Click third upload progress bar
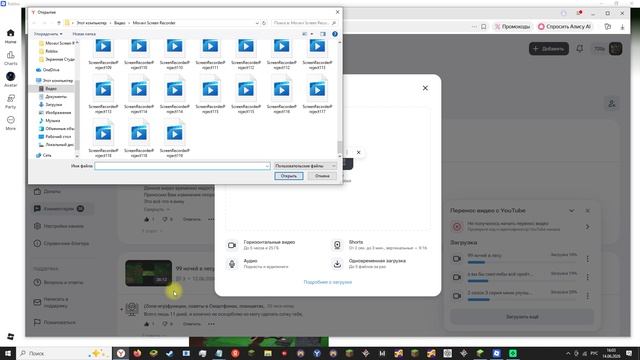The width and height of the screenshot is (640, 360). click(x=522, y=300)
